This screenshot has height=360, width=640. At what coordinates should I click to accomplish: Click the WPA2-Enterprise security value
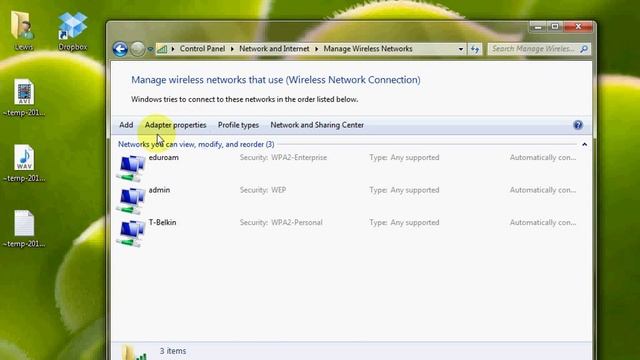[299, 157]
